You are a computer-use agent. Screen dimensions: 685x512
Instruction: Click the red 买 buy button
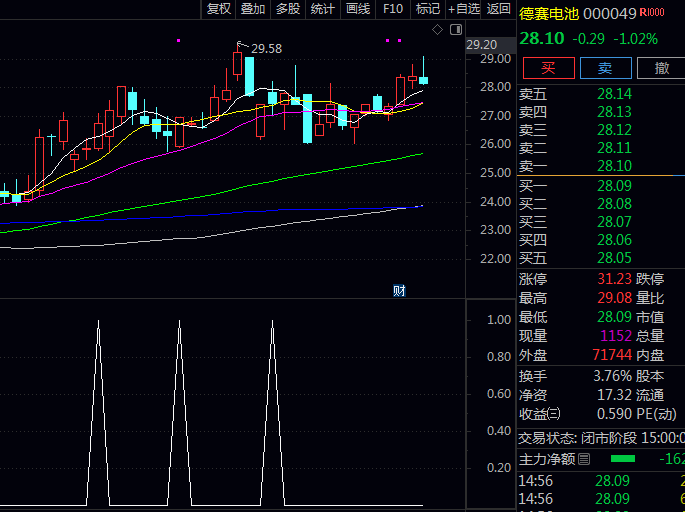(x=549, y=68)
